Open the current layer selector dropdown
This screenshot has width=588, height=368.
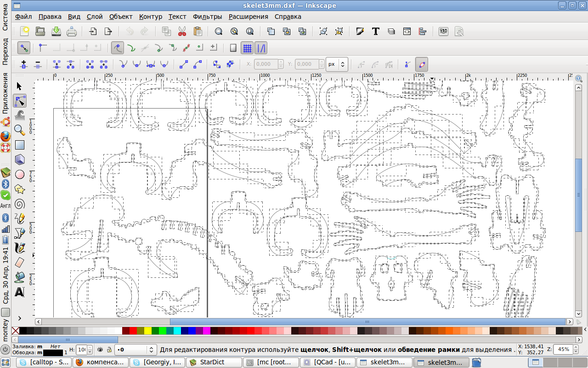[x=136, y=350]
